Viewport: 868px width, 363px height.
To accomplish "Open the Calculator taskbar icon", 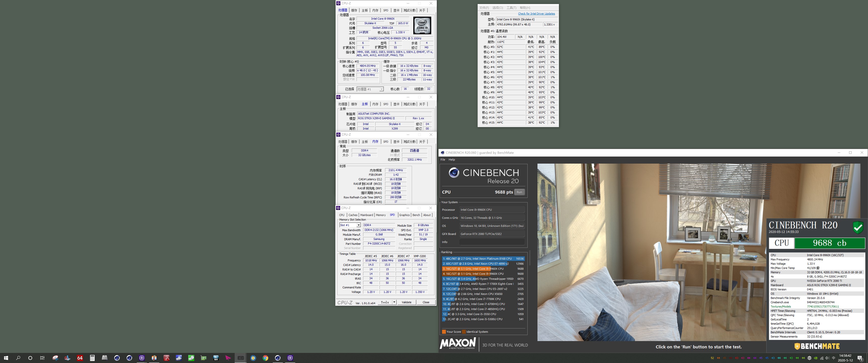I will pyautogui.click(x=92, y=358).
